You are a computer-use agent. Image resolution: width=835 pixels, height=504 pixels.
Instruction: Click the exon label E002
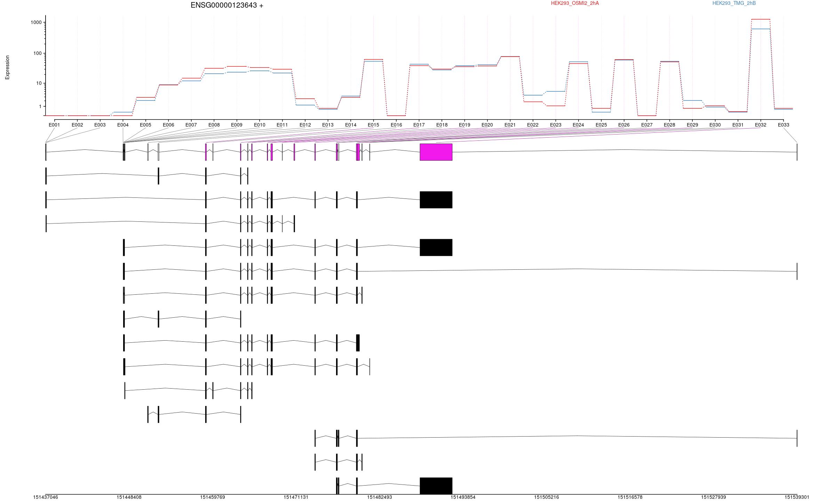tap(77, 125)
